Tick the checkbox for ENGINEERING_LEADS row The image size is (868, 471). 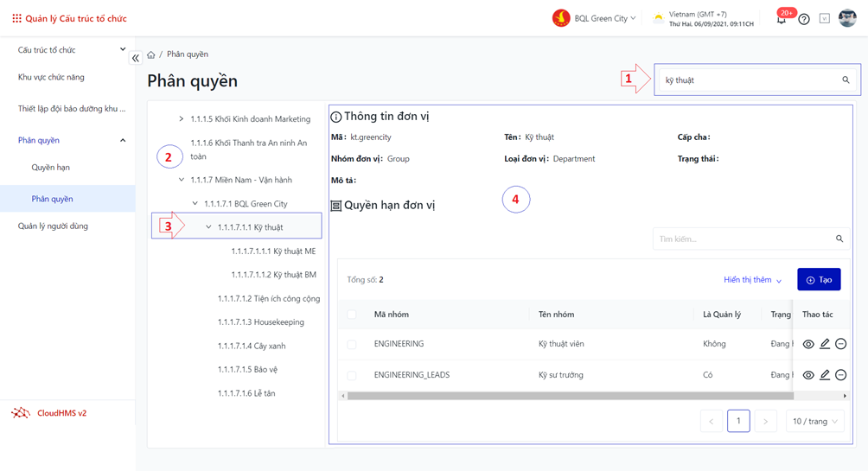coord(352,375)
